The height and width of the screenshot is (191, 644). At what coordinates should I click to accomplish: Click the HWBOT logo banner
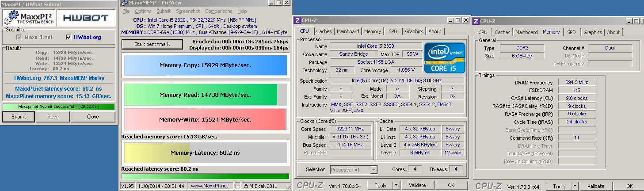(87, 18)
